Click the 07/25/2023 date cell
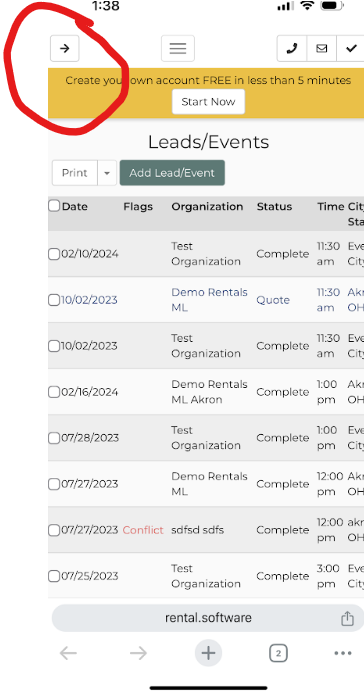This screenshot has height=693, width=364. pos(90,576)
